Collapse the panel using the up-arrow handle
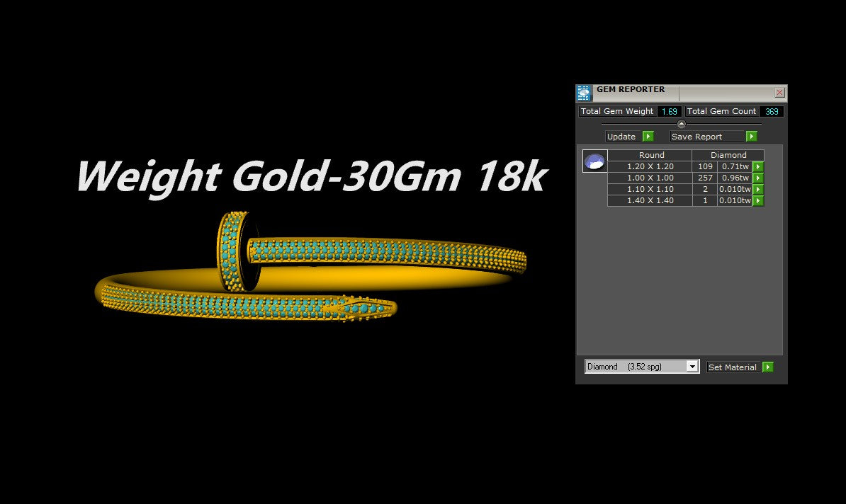This screenshot has width=846, height=504. click(682, 124)
